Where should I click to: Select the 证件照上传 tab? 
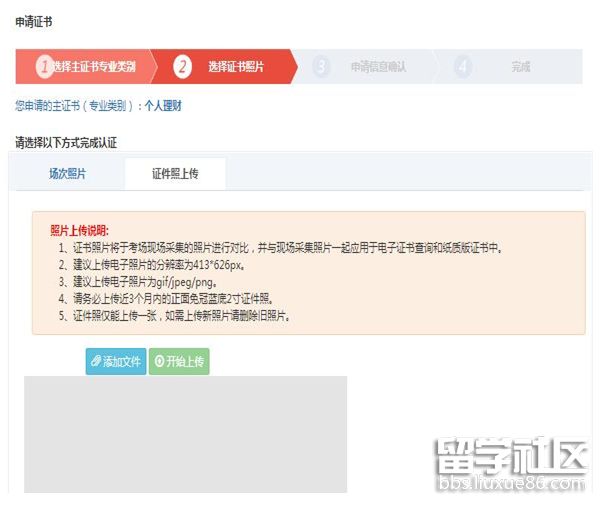click(x=175, y=173)
